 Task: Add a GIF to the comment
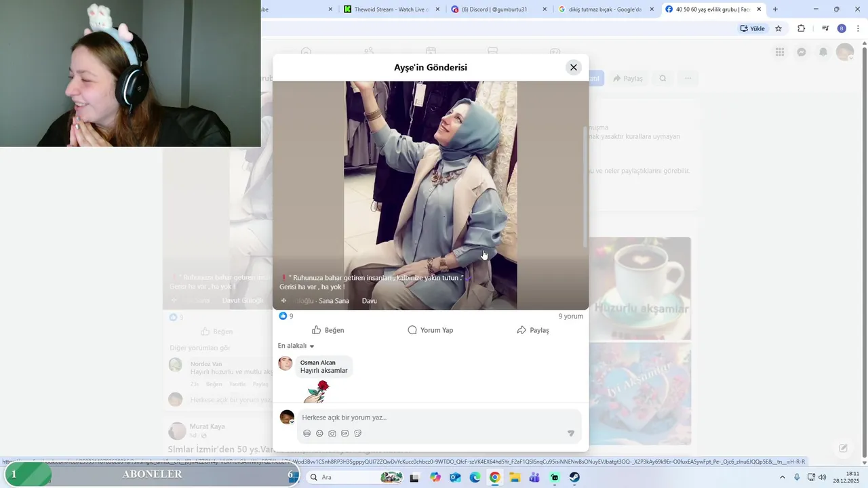point(345,433)
